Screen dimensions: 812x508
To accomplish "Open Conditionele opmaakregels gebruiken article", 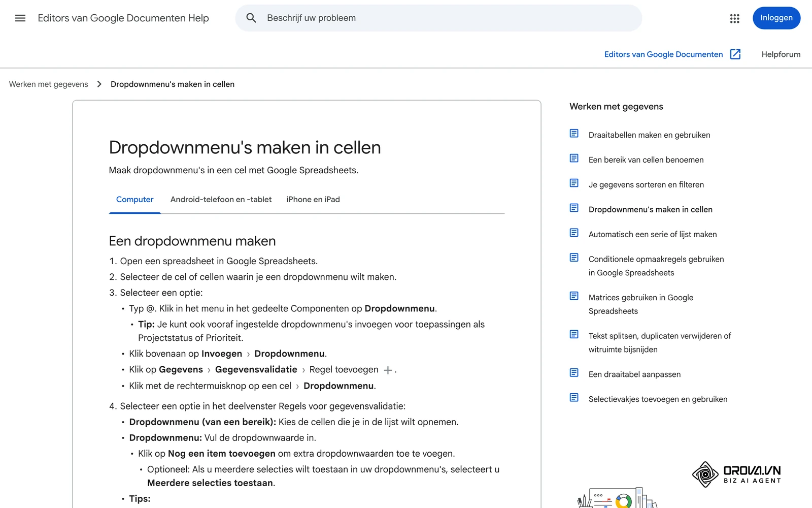I will [656, 266].
